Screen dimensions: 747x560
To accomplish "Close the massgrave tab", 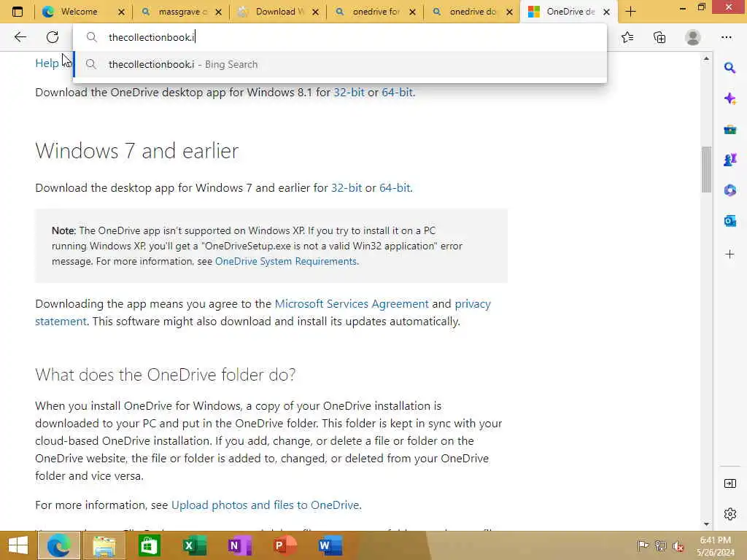I will [219, 12].
